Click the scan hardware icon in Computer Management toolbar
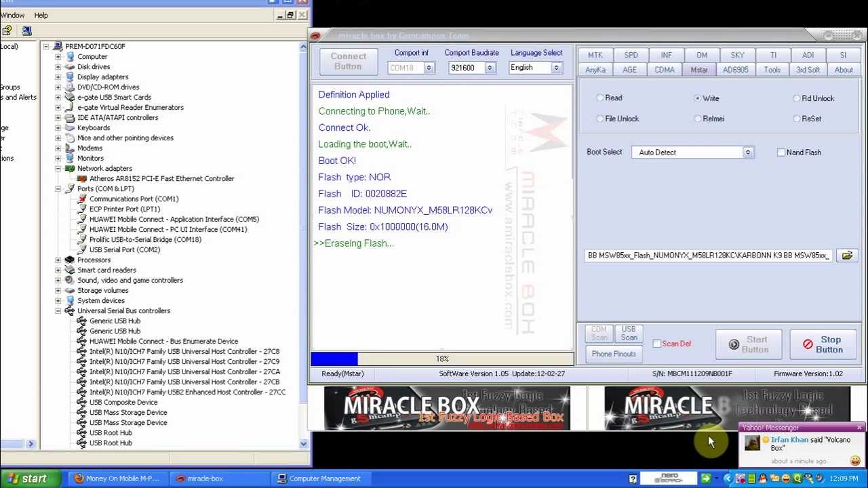 26,30
